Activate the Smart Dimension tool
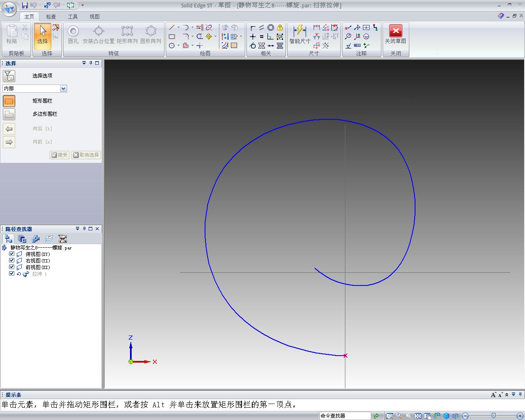 pyautogui.click(x=300, y=34)
